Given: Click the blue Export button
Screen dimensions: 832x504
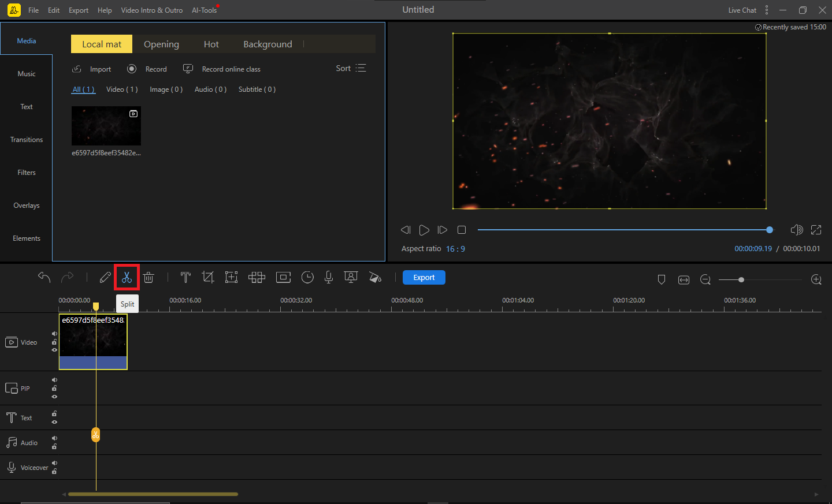Looking at the screenshot, I should (424, 278).
